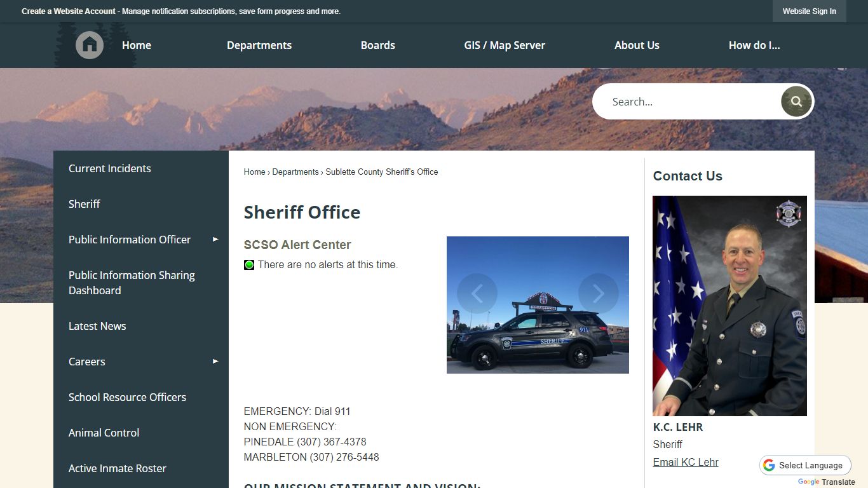868x488 pixels.
Task: Open Current Incidents in the sidebar
Action: pos(141,168)
